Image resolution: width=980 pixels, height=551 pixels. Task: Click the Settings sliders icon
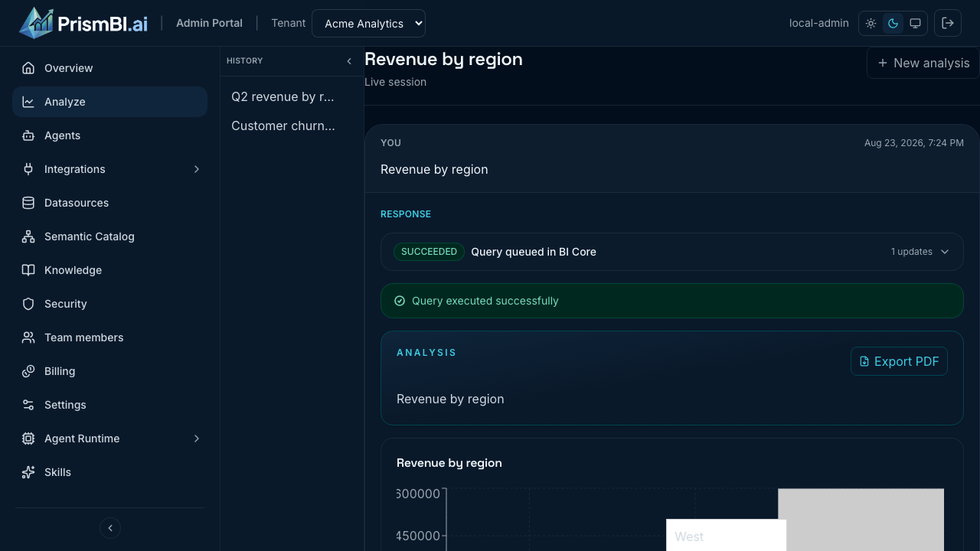click(x=28, y=405)
